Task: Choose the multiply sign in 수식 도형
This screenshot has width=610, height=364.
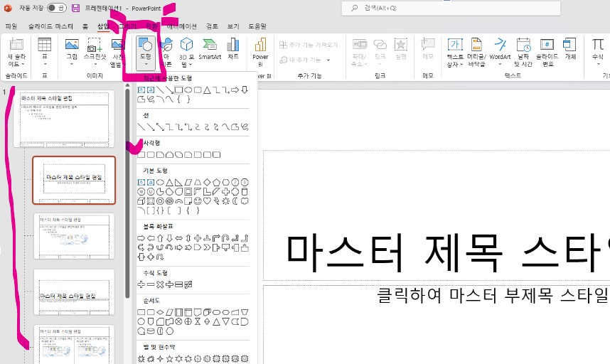Action: point(160,284)
